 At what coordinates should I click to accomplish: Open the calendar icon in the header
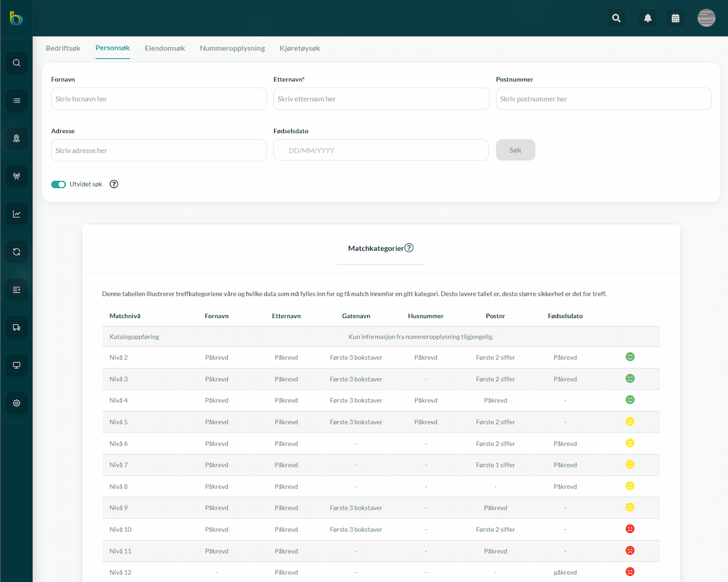[x=675, y=18]
